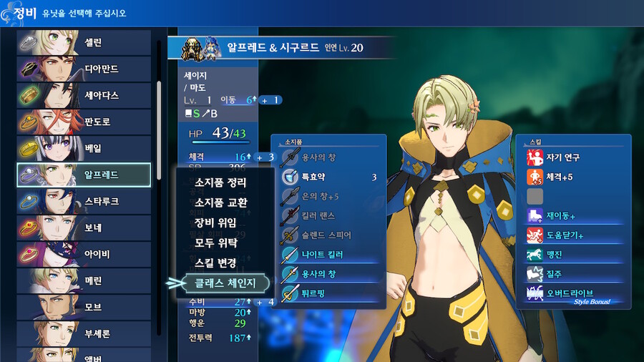Select the 특효약 potion icon
This screenshot has width=644, height=362.
point(290,177)
